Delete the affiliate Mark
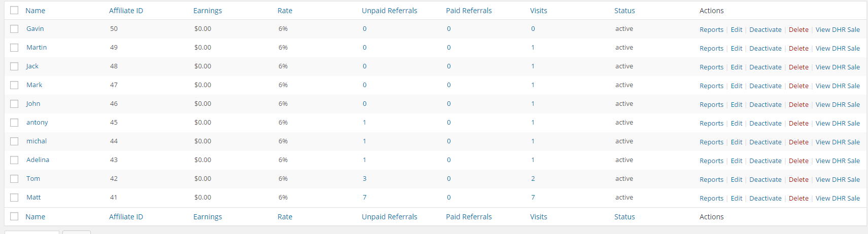The height and width of the screenshot is (234, 868). tap(798, 86)
